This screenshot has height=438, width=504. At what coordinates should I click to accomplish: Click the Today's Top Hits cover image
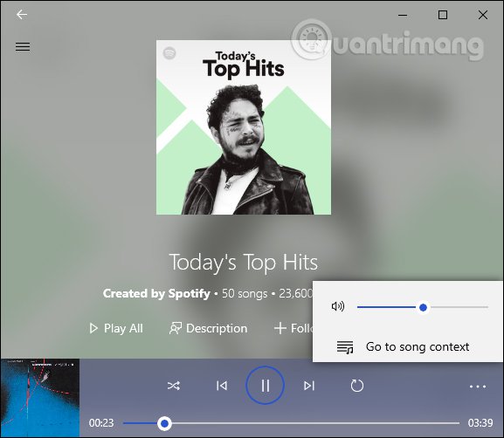click(x=244, y=127)
